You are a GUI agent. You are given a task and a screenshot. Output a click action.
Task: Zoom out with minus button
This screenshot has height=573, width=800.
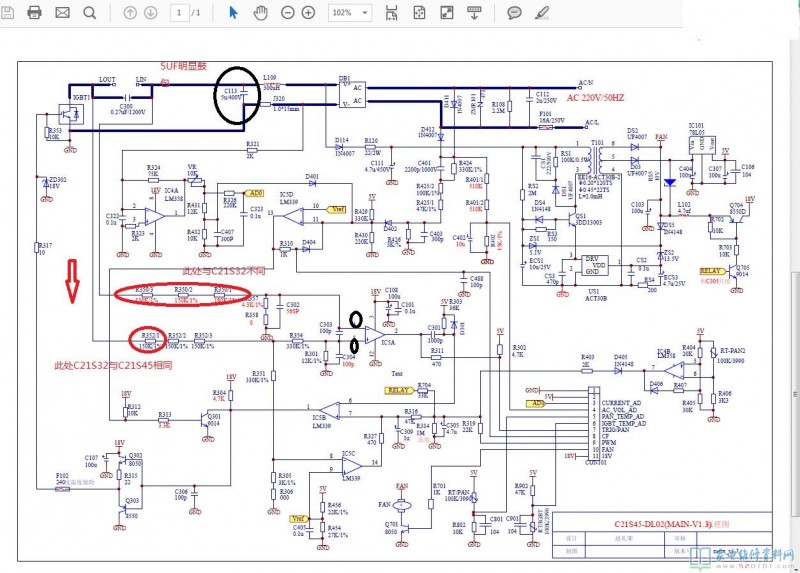[x=288, y=13]
